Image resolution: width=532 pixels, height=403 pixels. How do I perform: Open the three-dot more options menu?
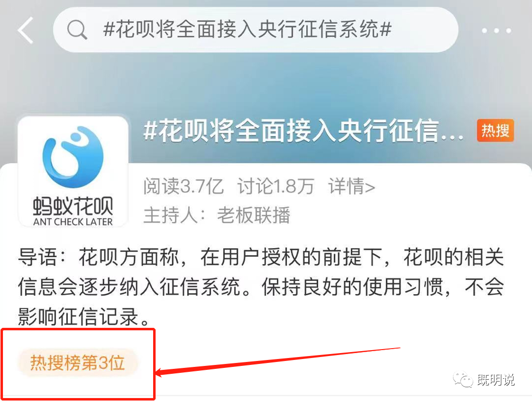tap(496, 31)
